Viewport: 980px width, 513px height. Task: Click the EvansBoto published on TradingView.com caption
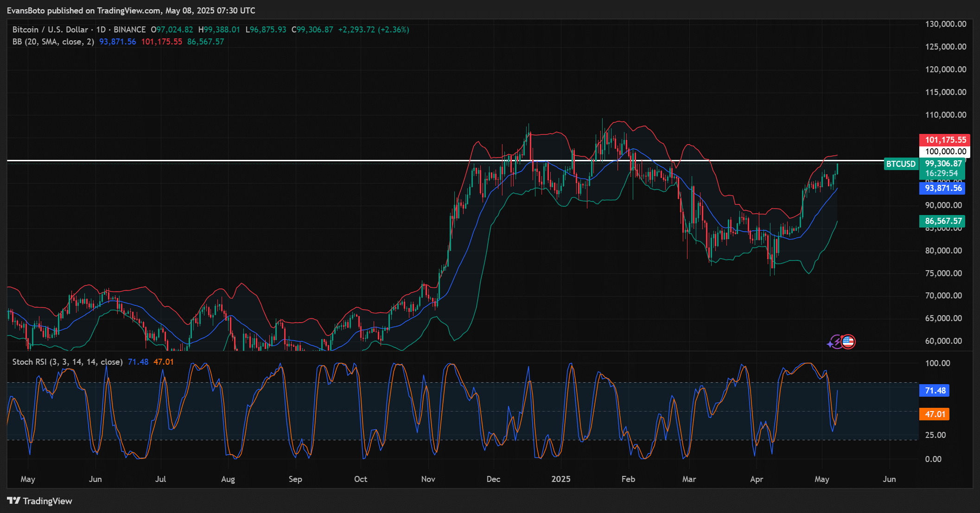(131, 11)
